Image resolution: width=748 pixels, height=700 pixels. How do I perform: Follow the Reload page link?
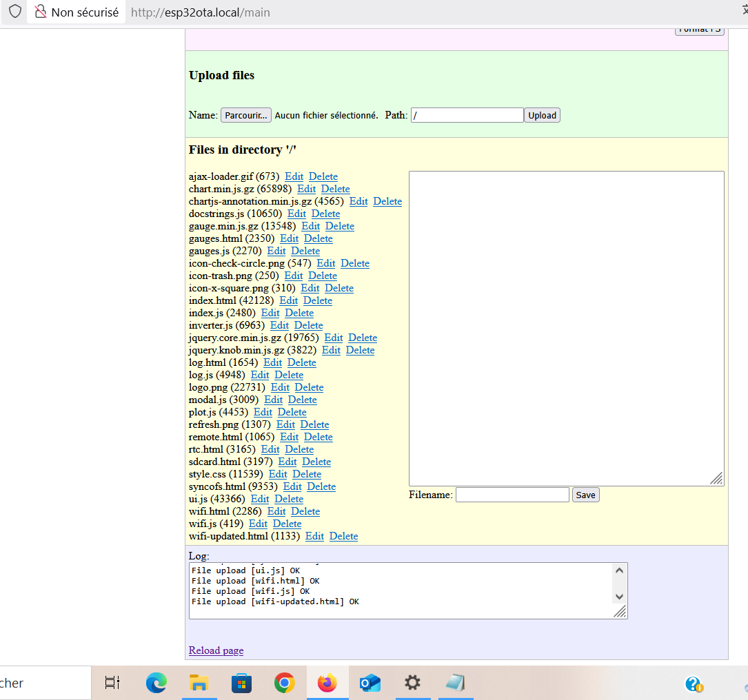(x=216, y=650)
